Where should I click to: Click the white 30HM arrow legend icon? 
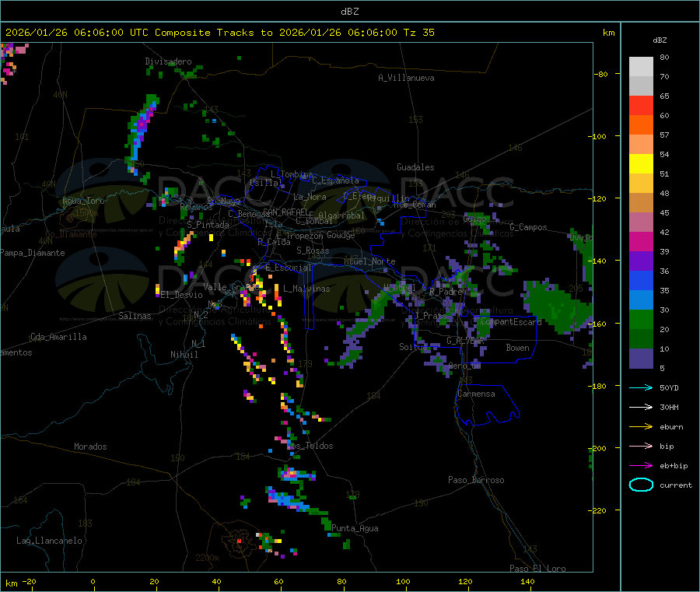click(x=641, y=407)
